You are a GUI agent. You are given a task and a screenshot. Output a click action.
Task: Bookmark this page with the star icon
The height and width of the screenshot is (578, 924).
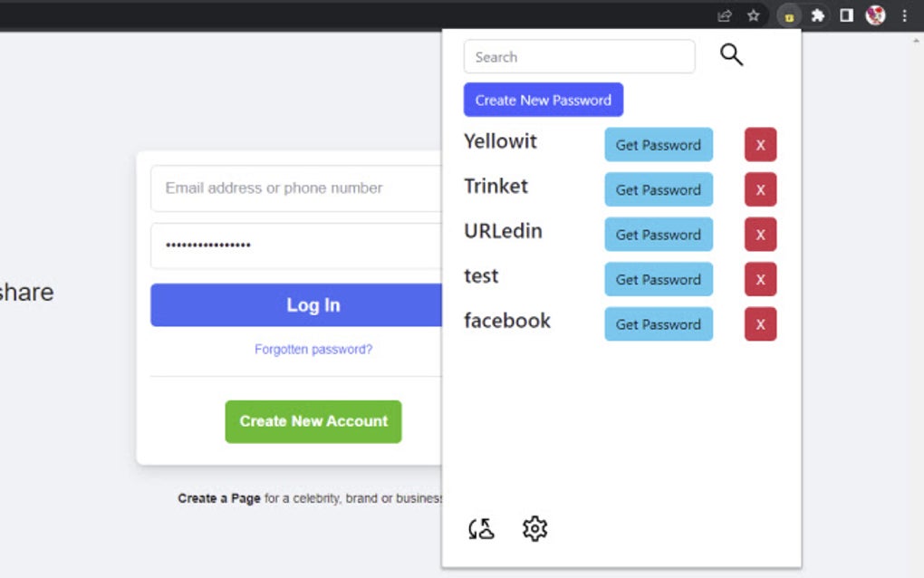click(753, 15)
